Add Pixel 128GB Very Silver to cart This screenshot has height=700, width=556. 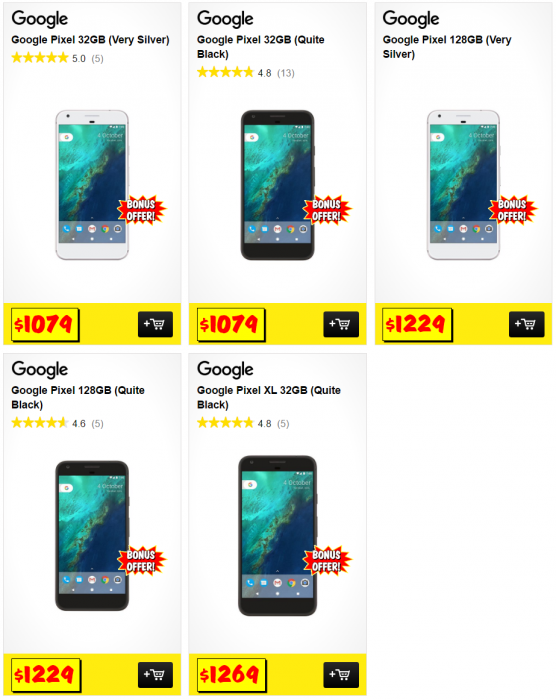527,324
